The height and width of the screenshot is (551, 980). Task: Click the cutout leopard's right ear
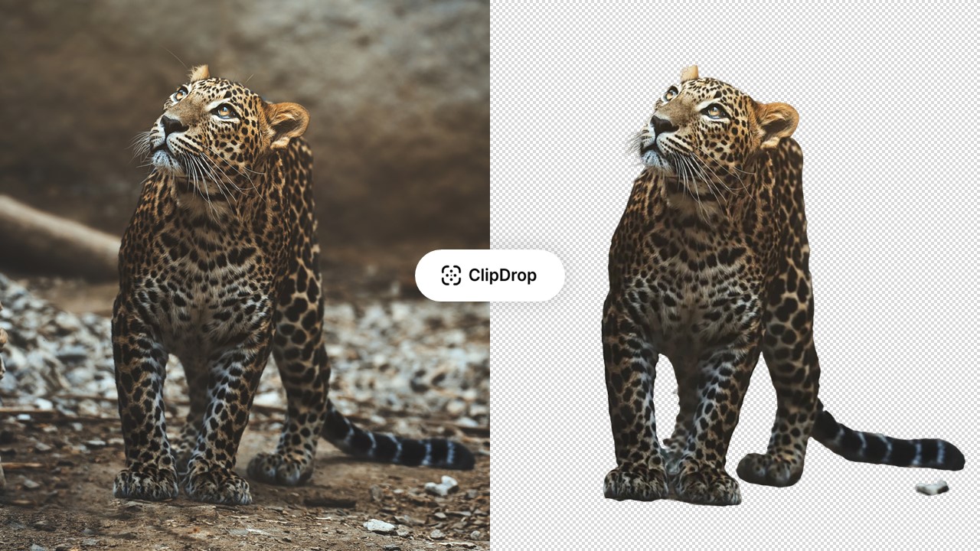tap(776, 122)
